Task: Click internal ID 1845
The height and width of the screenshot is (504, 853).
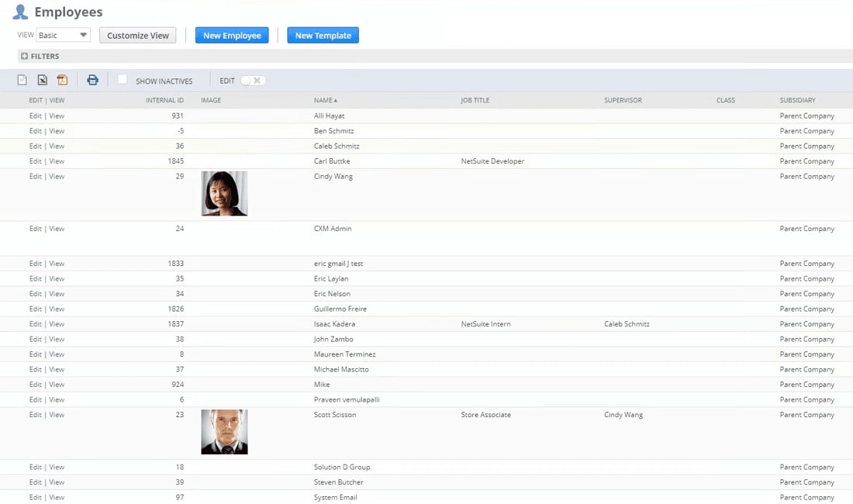Action: click(x=176, y=161)
